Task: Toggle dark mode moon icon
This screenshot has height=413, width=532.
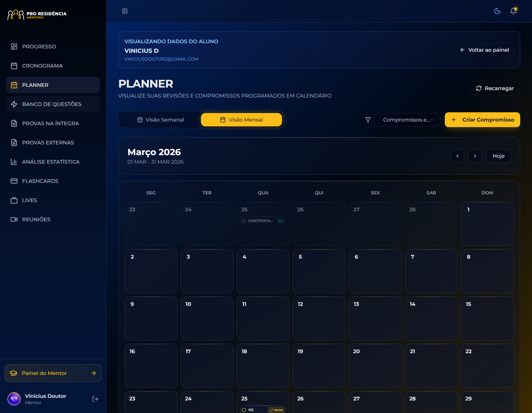Action: pyautogui.click(x=497, y=11)
